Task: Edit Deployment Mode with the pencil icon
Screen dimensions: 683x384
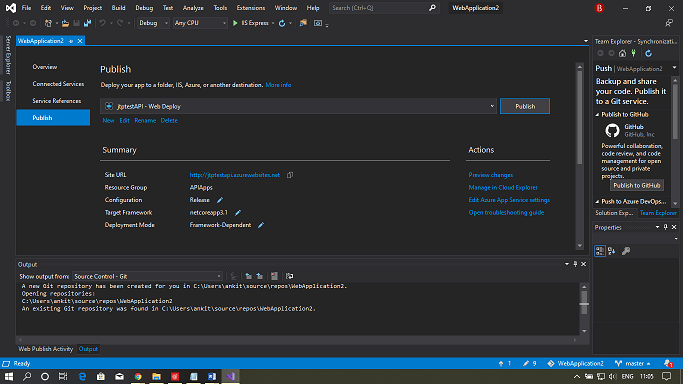Action: pyautogui.click(x=261, y=225)
